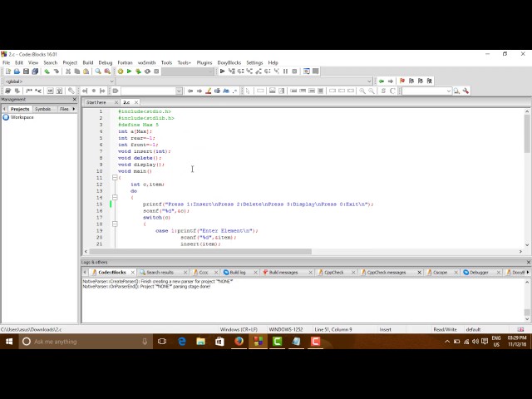The image size is (532, 399).
Task: Expand the search text combo box arrow
Action: click(x=179, y=91)
